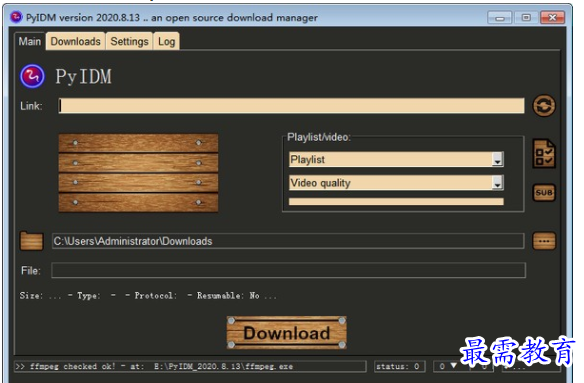Open the Downloads tab

tap(76, 41)
